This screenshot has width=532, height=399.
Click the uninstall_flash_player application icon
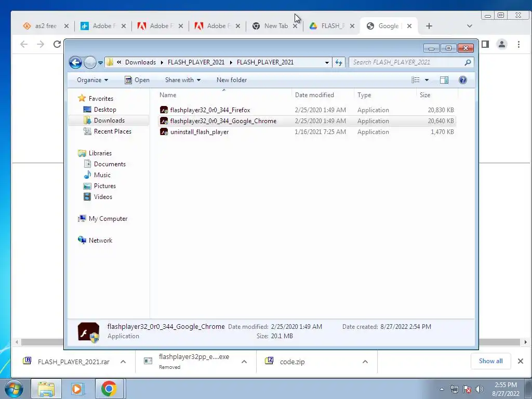pyautogui.click(x=164, y=131)
